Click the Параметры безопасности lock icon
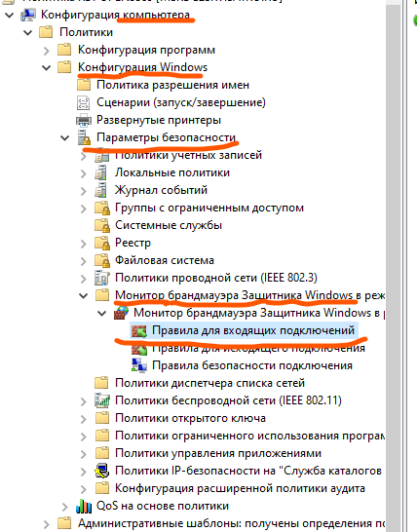The height and width of the screenshot is (532, 417). pos(84,137)
